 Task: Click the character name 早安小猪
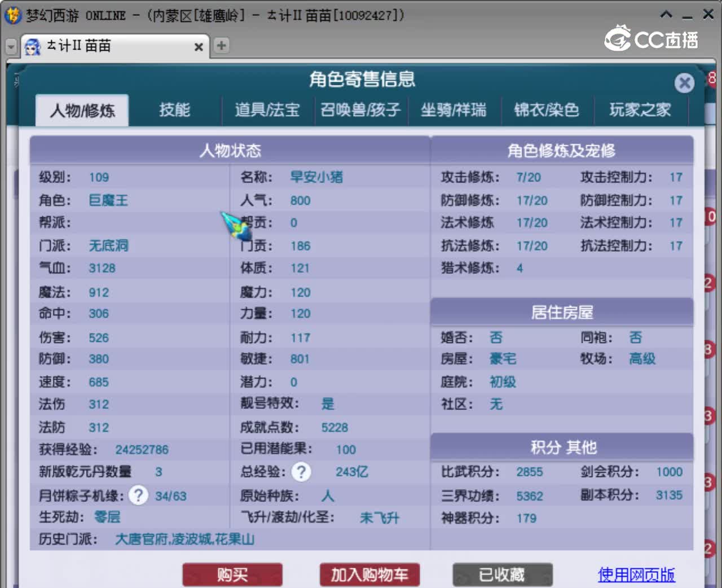pyautogui.click(x=316, y=177)
